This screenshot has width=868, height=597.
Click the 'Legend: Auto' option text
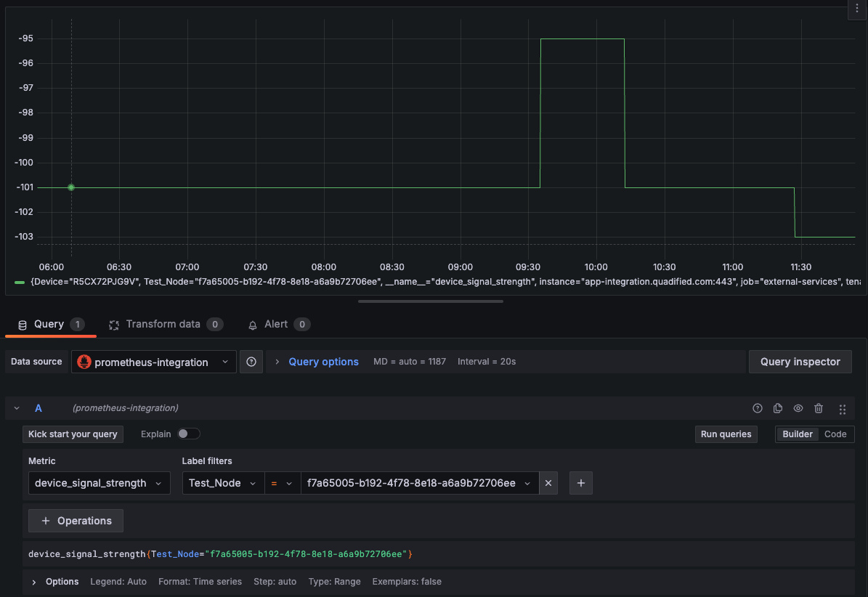coord(118,582)
